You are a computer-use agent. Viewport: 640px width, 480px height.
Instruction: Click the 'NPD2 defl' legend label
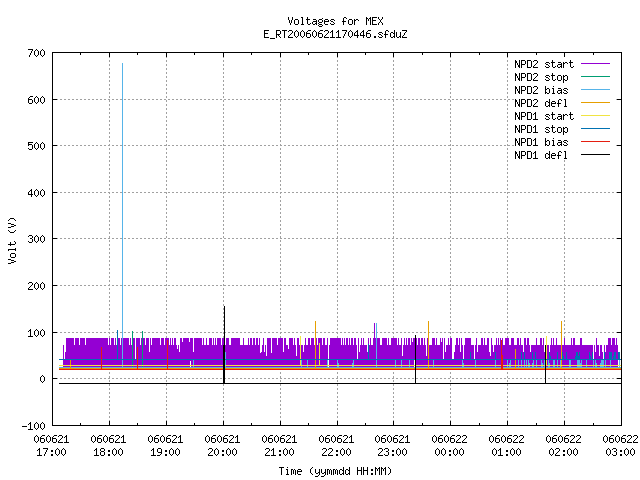(541, 103)
